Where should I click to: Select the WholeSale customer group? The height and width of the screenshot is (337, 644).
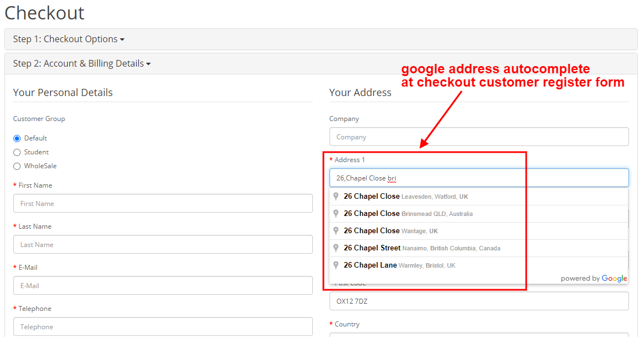coord(17,165)
